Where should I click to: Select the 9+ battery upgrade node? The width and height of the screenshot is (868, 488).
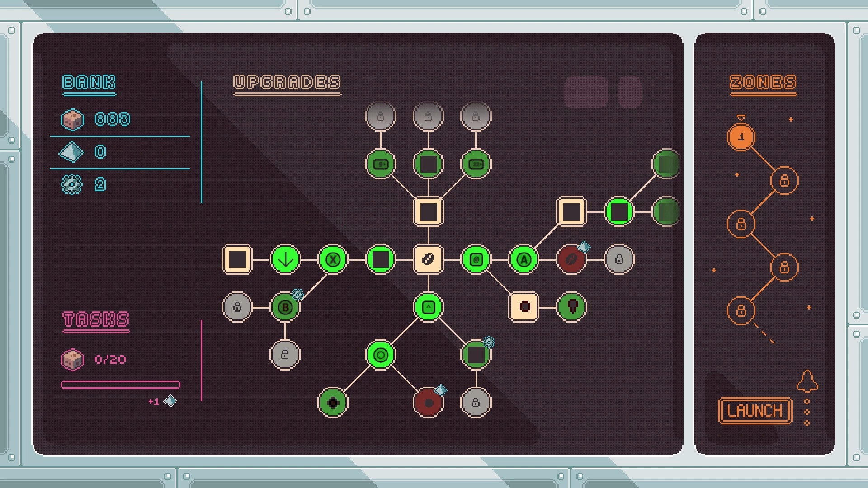click(381, 164)
